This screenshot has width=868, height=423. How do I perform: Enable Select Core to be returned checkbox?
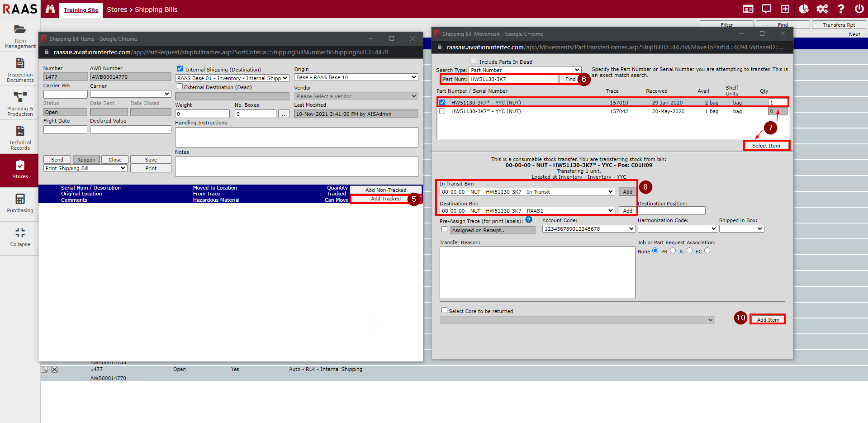pos(444,310)
